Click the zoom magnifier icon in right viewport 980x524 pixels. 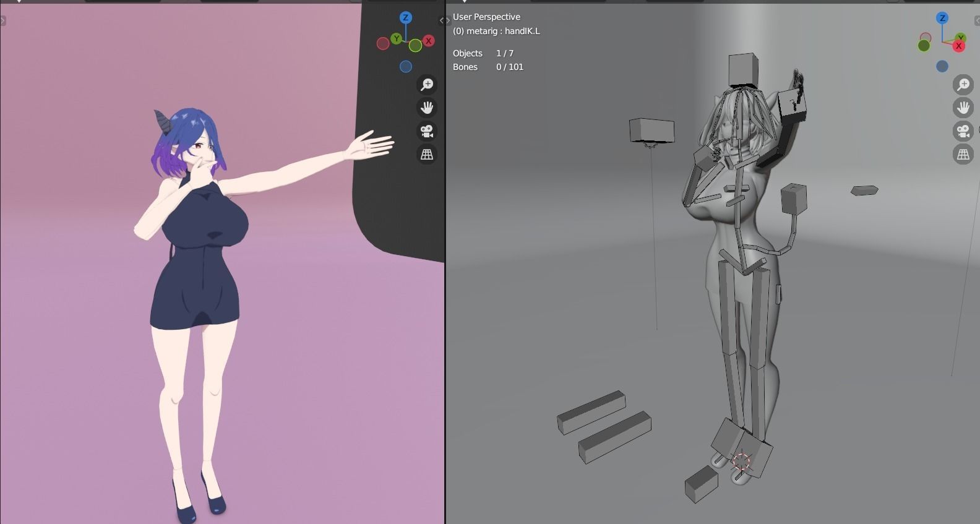click(x=963, y=84)
